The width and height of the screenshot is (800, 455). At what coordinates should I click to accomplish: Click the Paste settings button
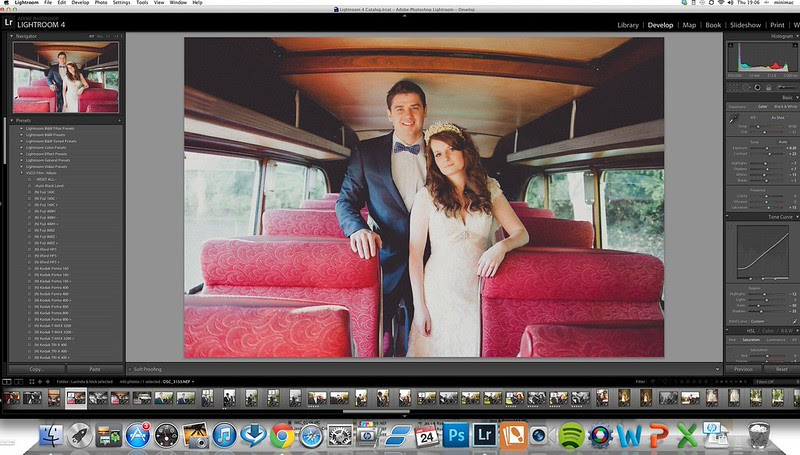(95, 369)
